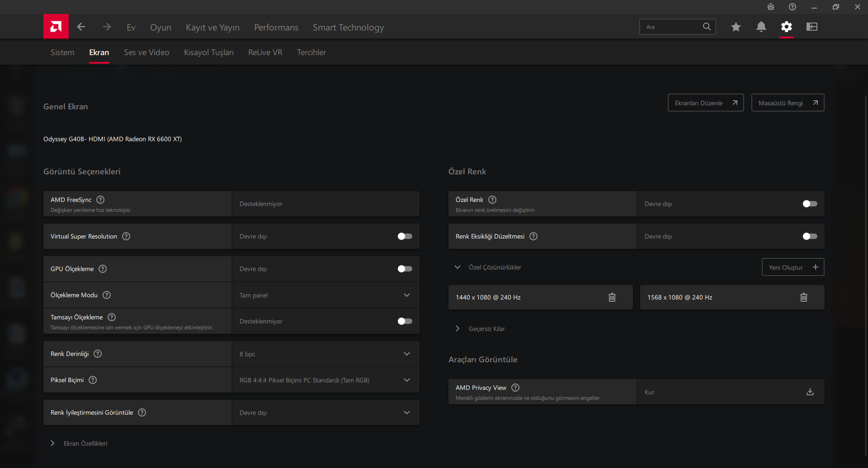Open settings gear icon
This screenshot has width=868, height=468.
point(787,27)
